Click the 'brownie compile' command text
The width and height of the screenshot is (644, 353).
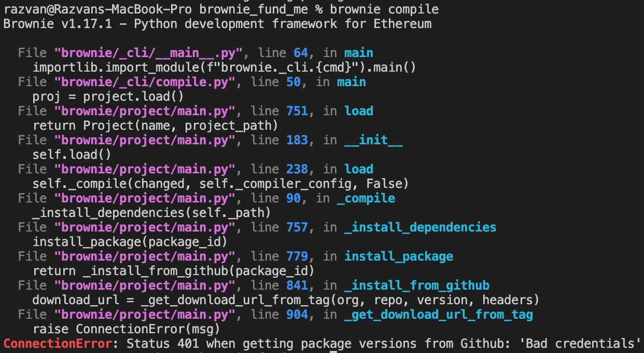(383, 9)
